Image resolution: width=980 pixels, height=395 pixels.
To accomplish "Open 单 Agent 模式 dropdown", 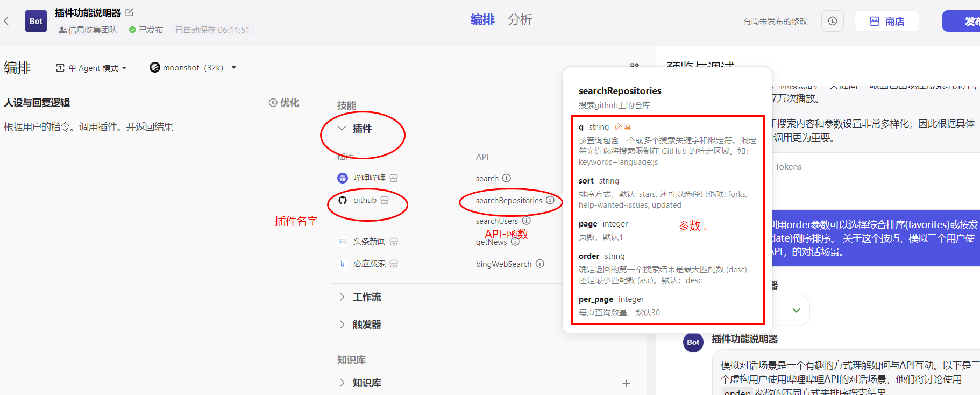I will pos(91,68).
